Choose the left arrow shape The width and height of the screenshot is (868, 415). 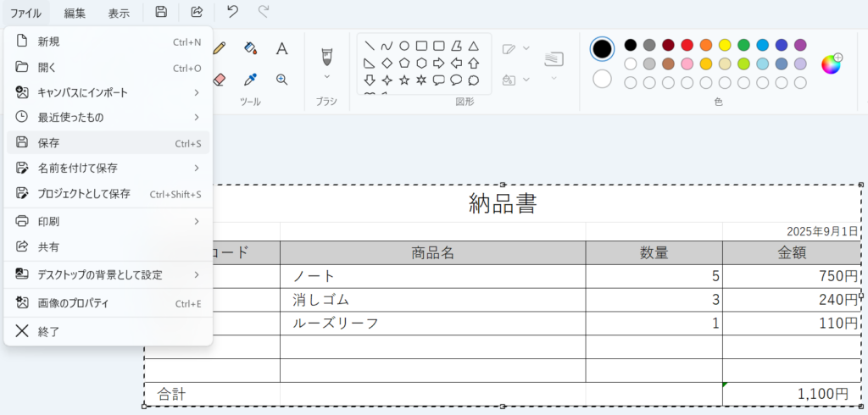[456, 63]
